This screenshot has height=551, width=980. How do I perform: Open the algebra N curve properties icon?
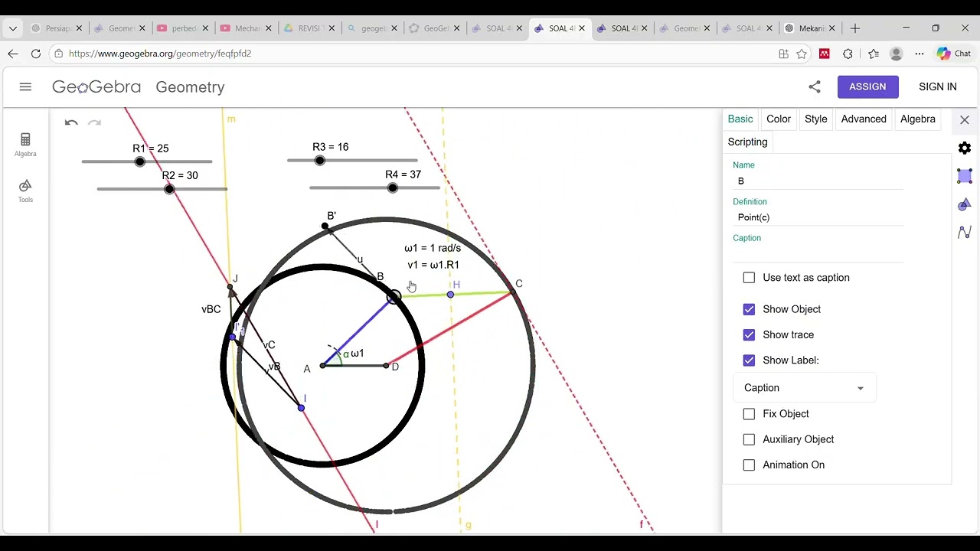click(x=965, y=232)
